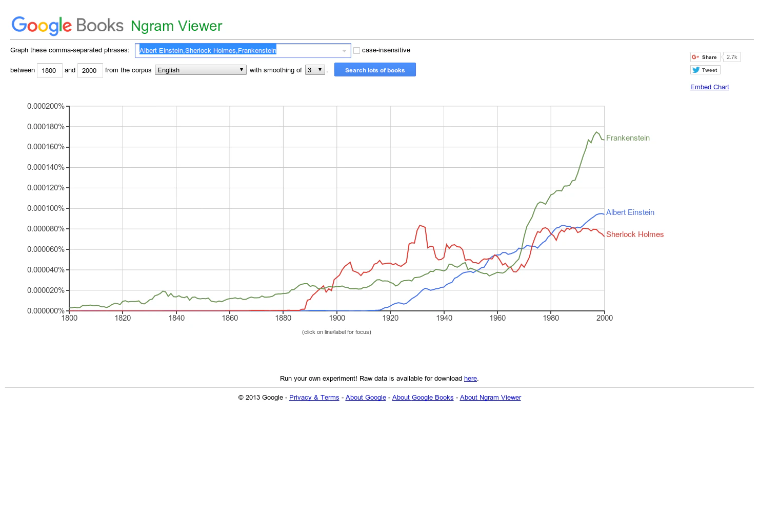Click the end year field showing 2000
The image size is (759, 532).
(90, 70)
